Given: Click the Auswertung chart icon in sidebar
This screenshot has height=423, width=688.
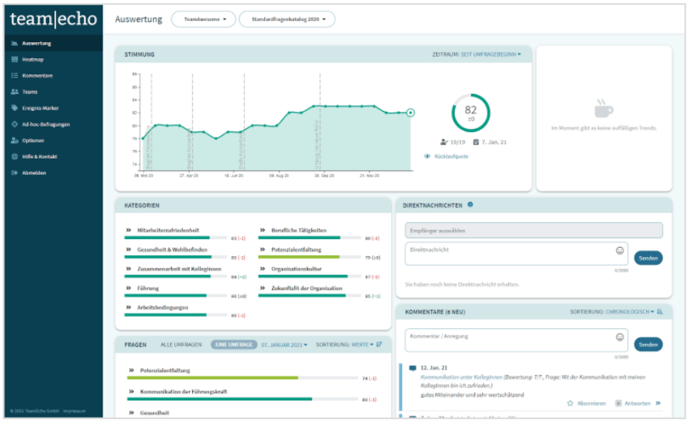Looking at the screenshot, I should tap(14, 43).
